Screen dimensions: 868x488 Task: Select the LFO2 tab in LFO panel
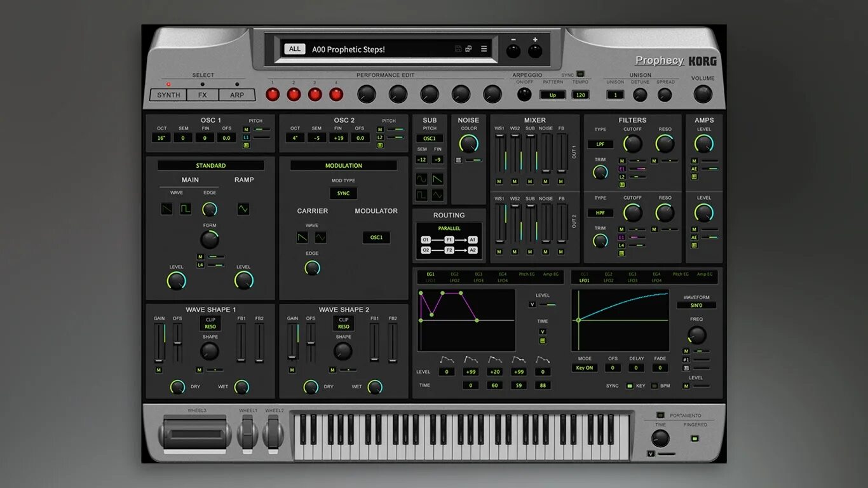(x=608, y=280)
